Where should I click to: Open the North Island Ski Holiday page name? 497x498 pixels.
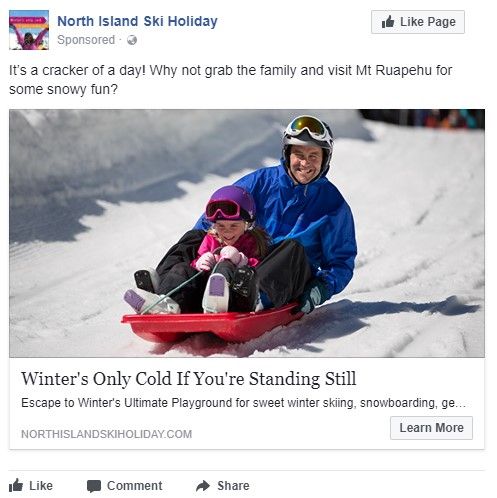(x=137, y=21)
